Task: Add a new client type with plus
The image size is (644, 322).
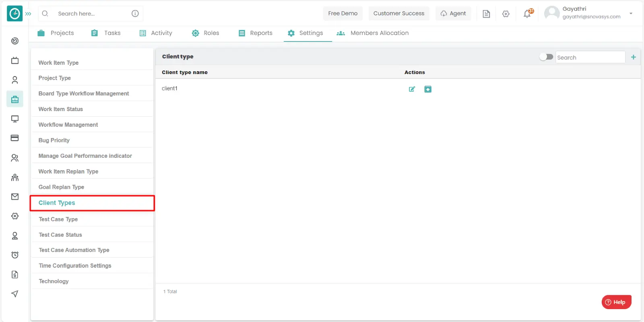Action: pyautogui.click(x=634, y=57)
